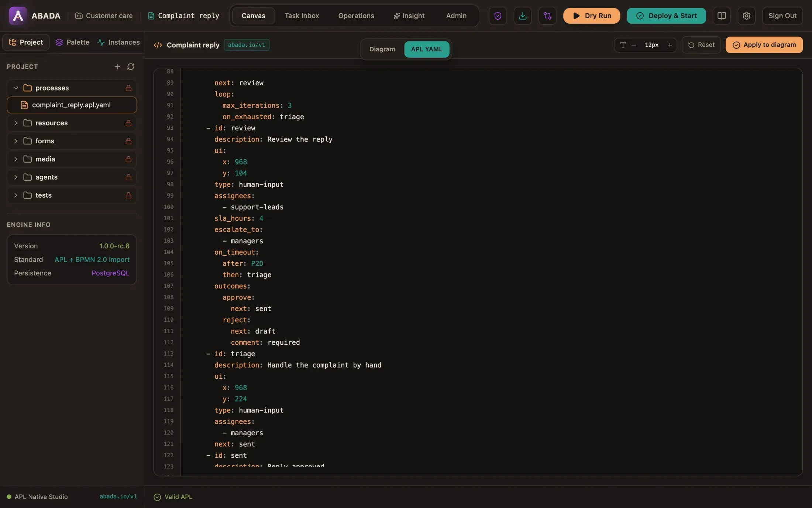The height and width of the screenshot is (508, 812).
Task: Click lock icon on media folder
Action: 128,159
